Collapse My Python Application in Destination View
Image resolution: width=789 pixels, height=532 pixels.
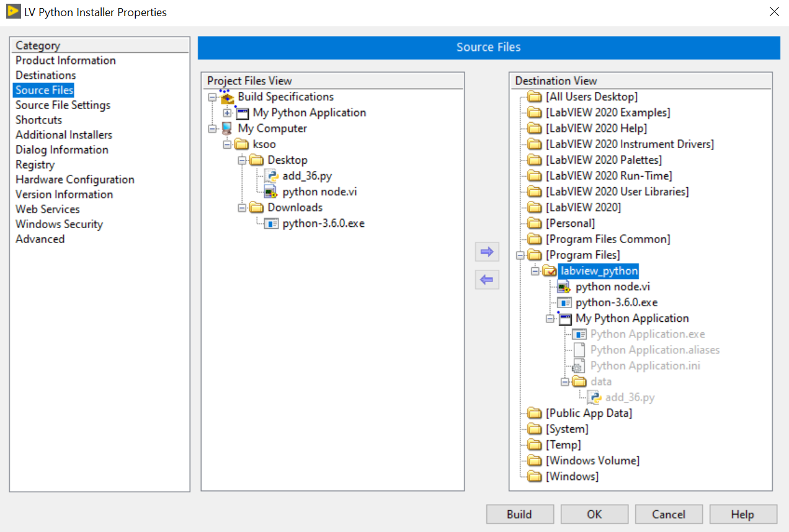pos(550,319)
